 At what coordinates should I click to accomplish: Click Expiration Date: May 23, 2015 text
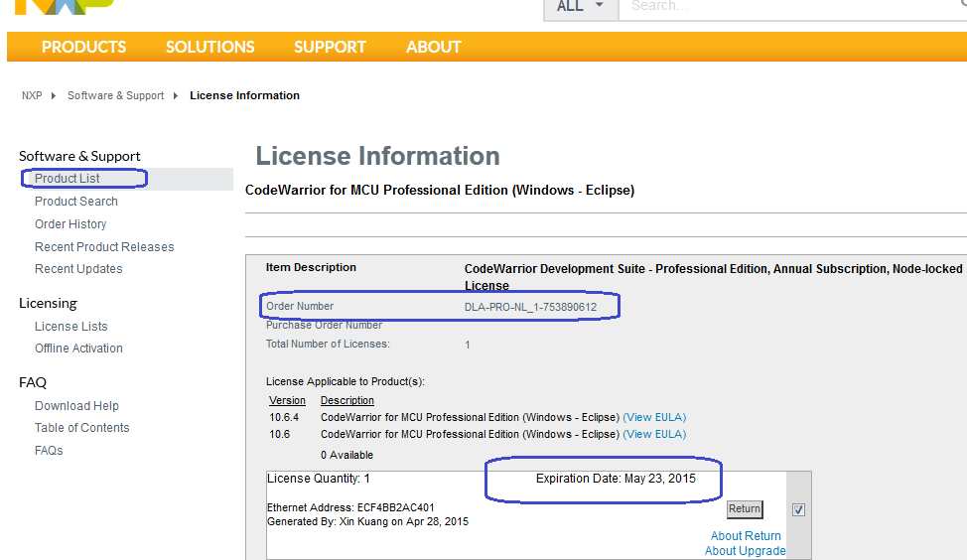616,479
